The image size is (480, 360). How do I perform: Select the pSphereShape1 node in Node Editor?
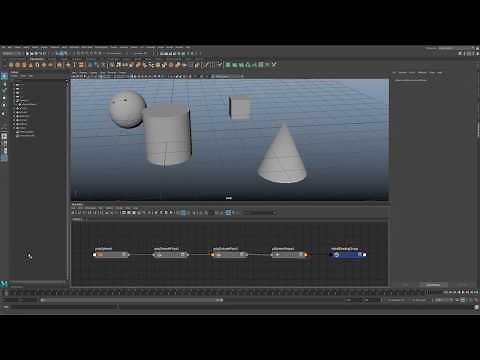(x=289, y=254)
